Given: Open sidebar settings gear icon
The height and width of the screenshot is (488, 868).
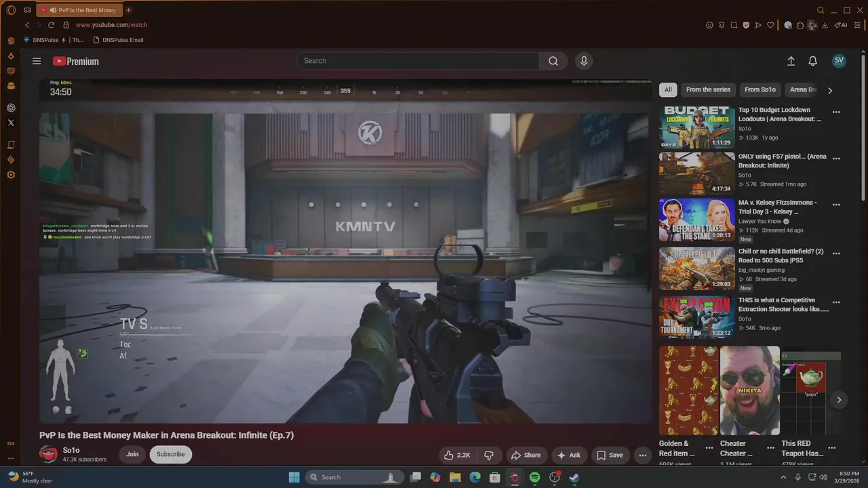Looking at the screenshot, I should coord(11,175).
